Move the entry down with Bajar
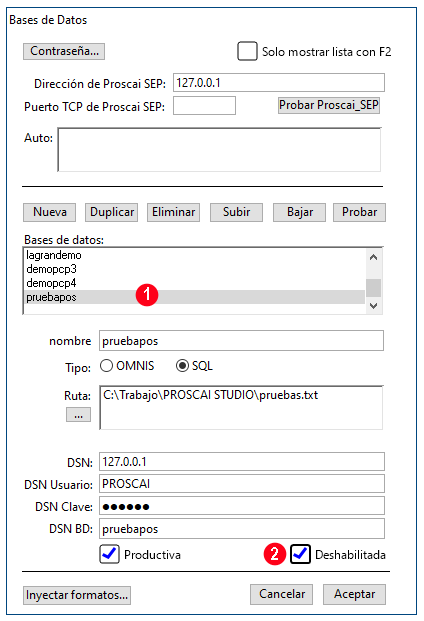 [x=299, y=212]
